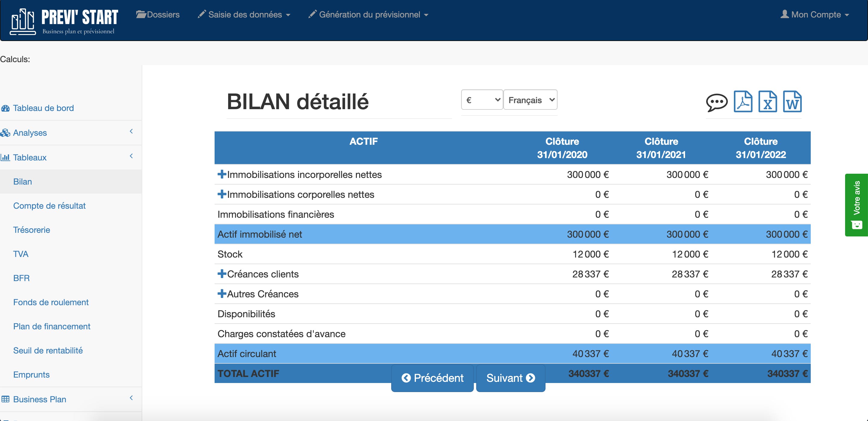Open the currency € dropdown
Screen dimensions: 868x421
click(482, 100)
